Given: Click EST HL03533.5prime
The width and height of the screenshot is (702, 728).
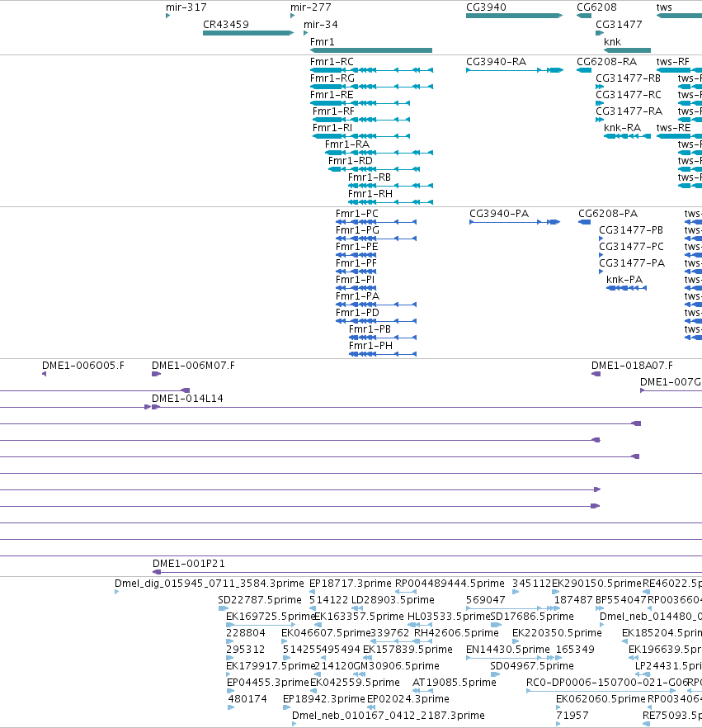Looking at the screenshot, I should pyautogui.click(x=419, y=625).
